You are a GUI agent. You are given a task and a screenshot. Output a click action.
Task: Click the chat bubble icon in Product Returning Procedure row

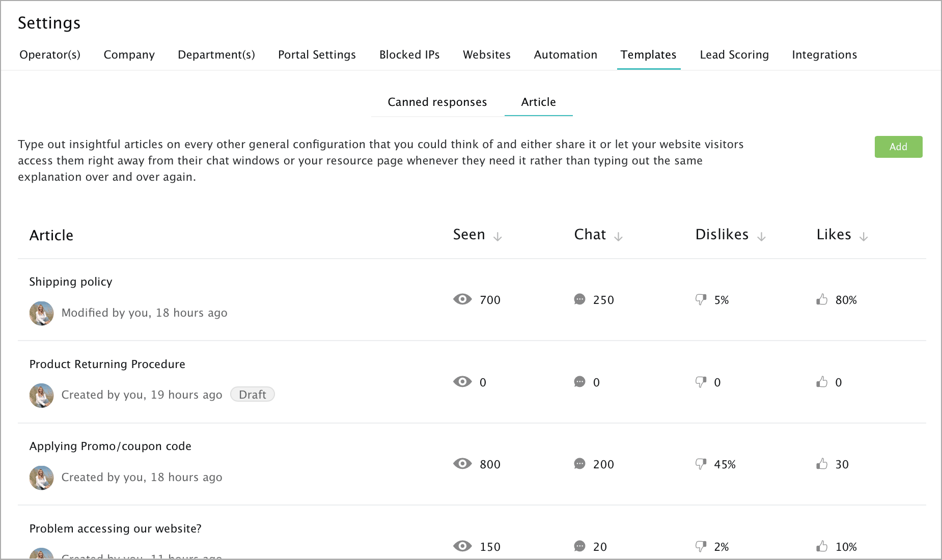click(x=579, y=381)
